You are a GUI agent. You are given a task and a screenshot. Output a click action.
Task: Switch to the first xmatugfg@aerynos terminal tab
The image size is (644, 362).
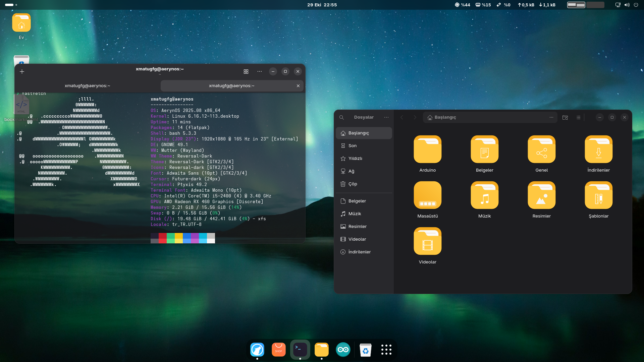87,86
